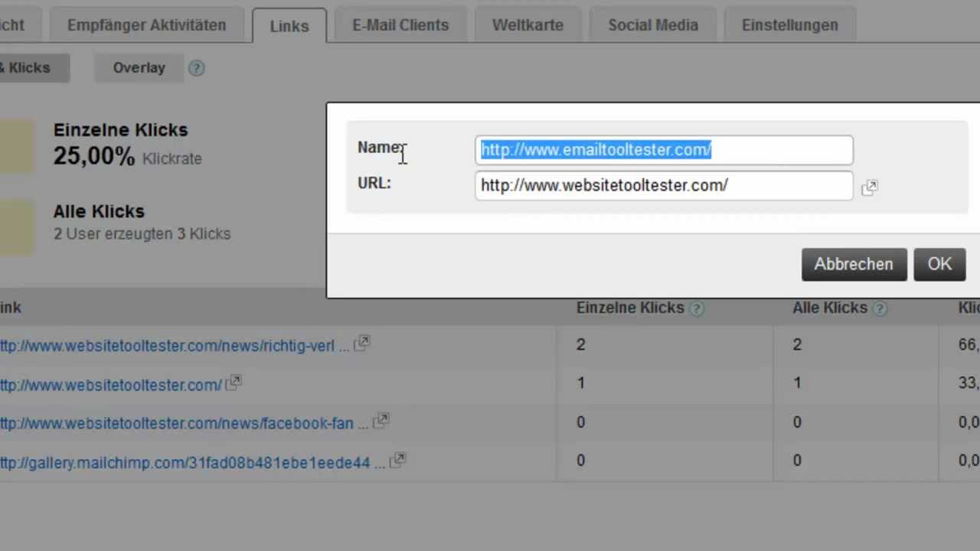This screenshot has width=980, height=551.
Task: Confirm dialog with OK button
Action: click(x=939, y=264)
